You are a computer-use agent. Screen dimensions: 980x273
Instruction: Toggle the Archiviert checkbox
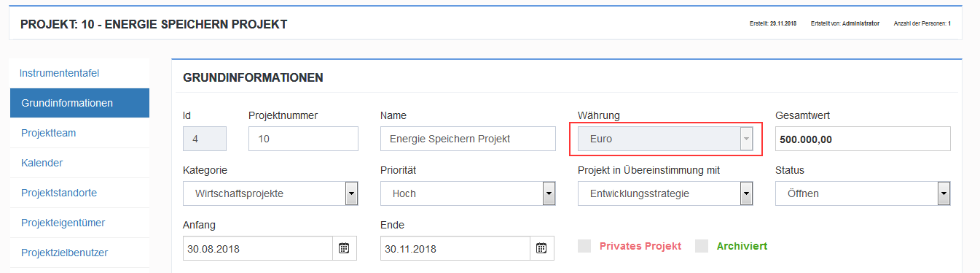pos(702,246)
